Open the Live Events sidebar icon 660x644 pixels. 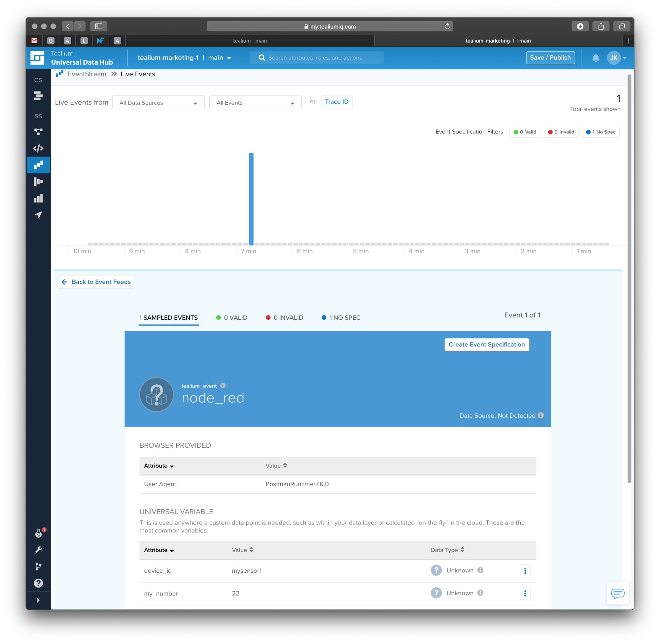pos(38,165)
